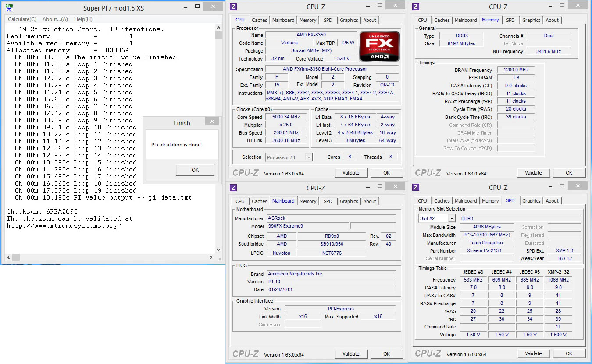Click the scroll-down arrow in Super PI output

219,250
